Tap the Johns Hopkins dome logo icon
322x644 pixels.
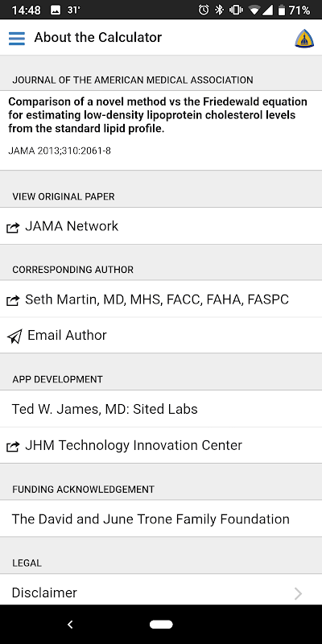pyautogui.click(x=304, y=39)
